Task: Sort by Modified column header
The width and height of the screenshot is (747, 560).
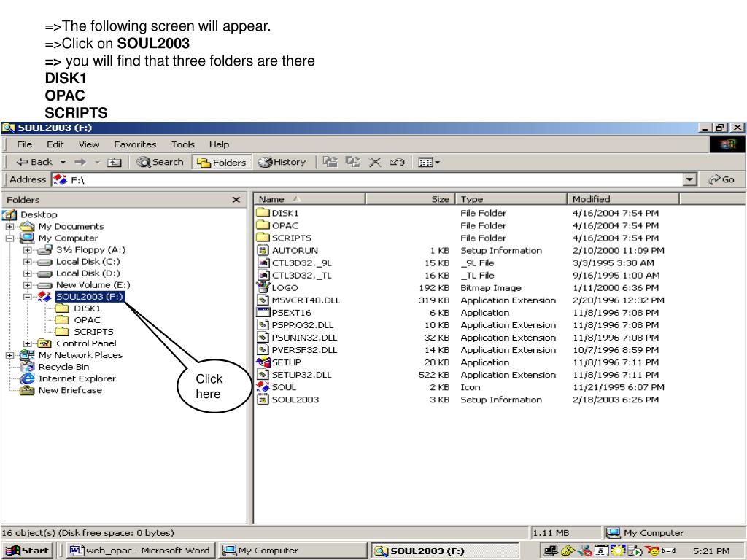Action: (x=623, y=199)
